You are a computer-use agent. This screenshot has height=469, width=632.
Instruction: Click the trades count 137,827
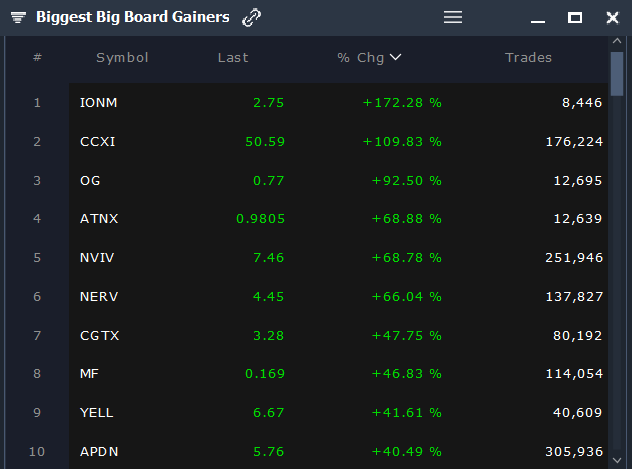574,297
